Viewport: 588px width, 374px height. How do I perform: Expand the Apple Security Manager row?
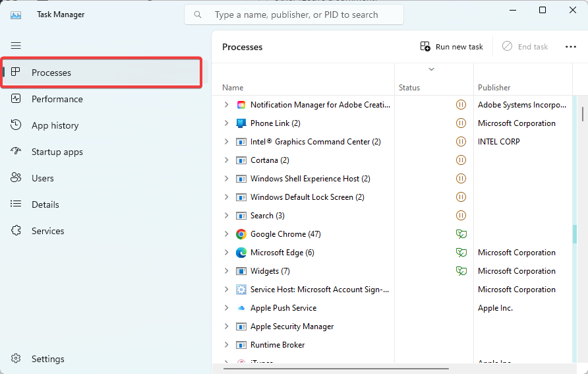click(x=226, y=327)
